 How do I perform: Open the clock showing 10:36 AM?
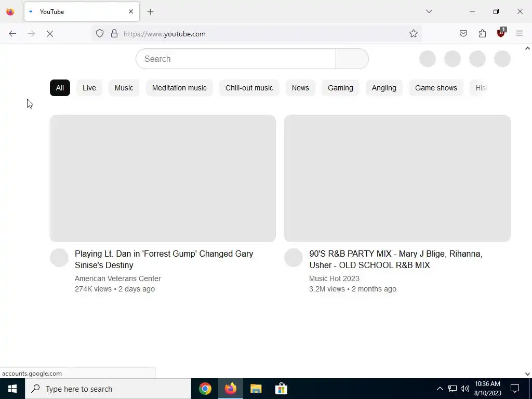pos(487,389)
